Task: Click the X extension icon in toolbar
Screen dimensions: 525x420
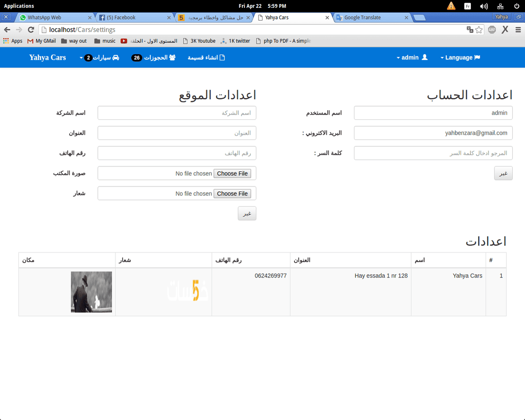Action: 505,30
